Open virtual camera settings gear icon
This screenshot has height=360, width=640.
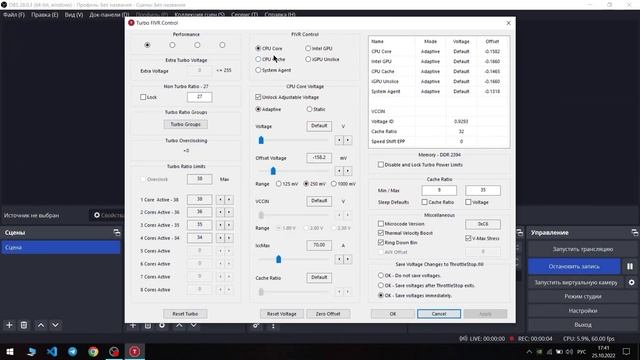[631, 282]
